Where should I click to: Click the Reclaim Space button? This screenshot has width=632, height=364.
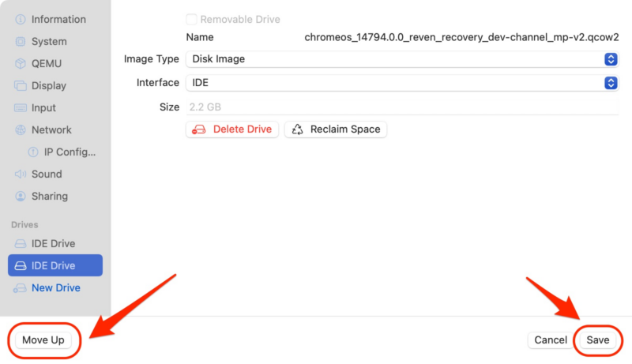coord(336,129)
